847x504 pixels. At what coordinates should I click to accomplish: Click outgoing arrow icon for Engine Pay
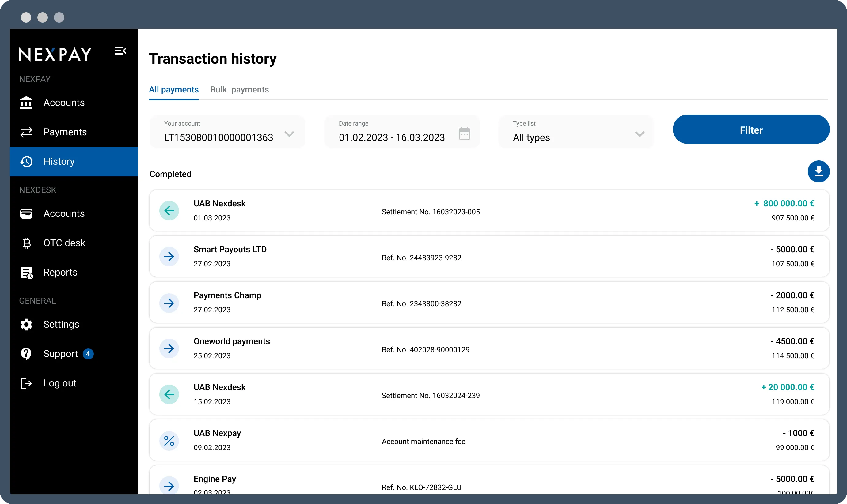tap(169, 486)
